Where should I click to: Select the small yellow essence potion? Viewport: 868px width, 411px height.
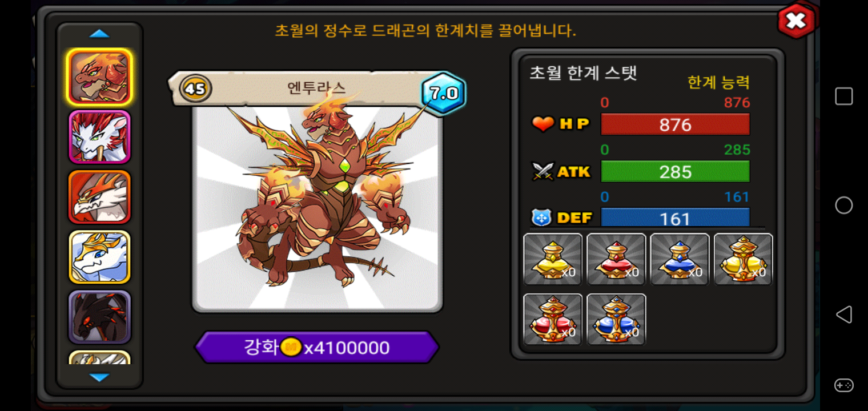tap(553, 259)
